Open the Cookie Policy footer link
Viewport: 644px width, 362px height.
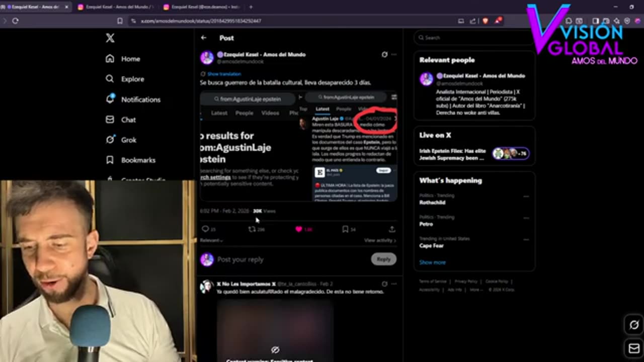pos(497,282)
